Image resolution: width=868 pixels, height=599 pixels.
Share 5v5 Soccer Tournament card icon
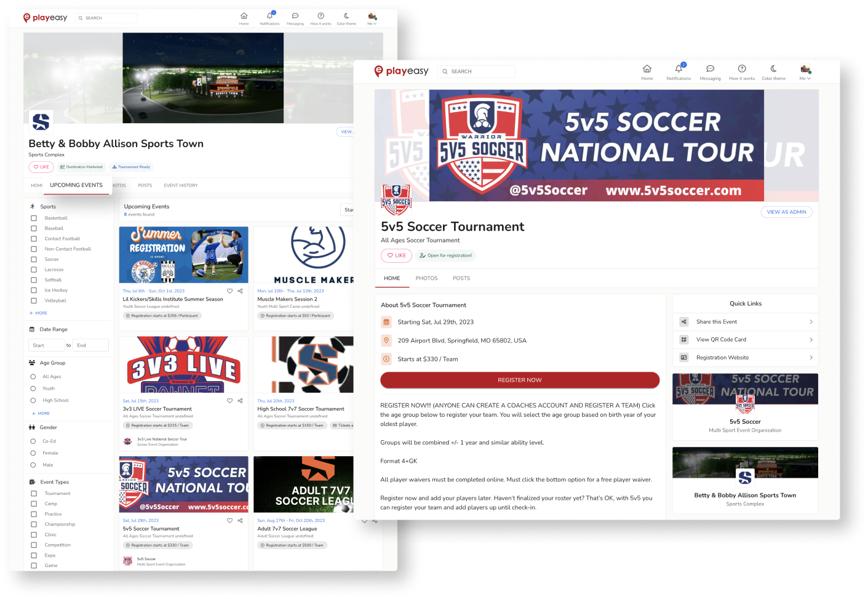click(x=241, y=520)
